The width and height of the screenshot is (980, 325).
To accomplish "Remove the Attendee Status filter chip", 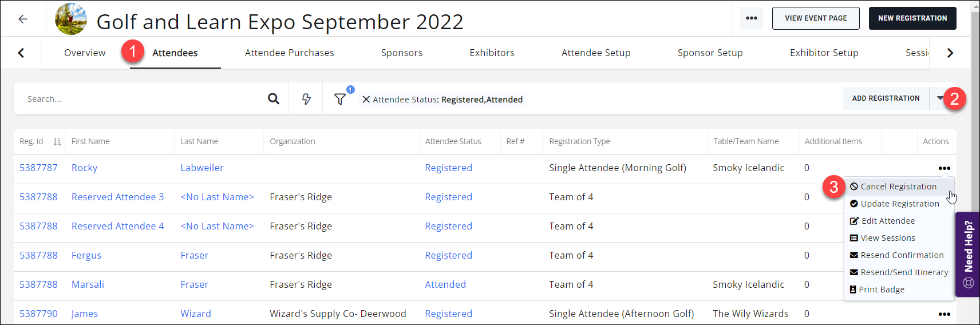I will tap(366, 100).
